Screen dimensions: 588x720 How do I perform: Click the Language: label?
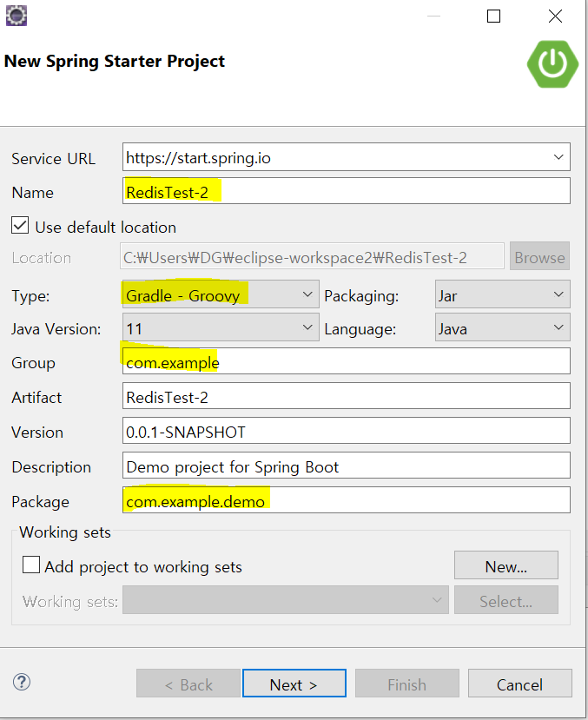point(360,329)
